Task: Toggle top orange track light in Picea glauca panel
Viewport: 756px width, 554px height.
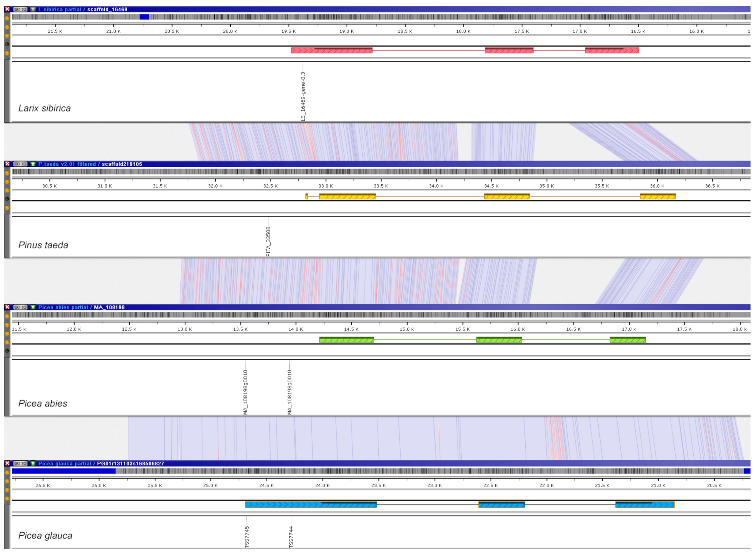Action: (7, 473)
